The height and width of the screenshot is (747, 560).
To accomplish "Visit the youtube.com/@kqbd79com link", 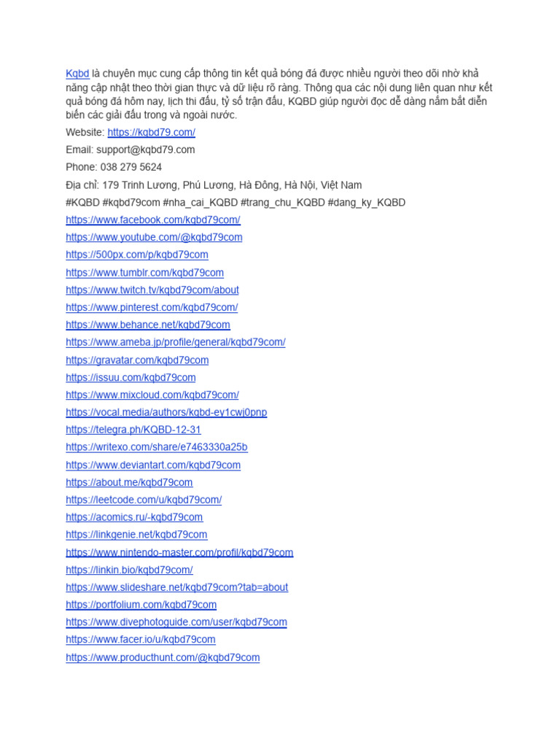I will [154, 237].
